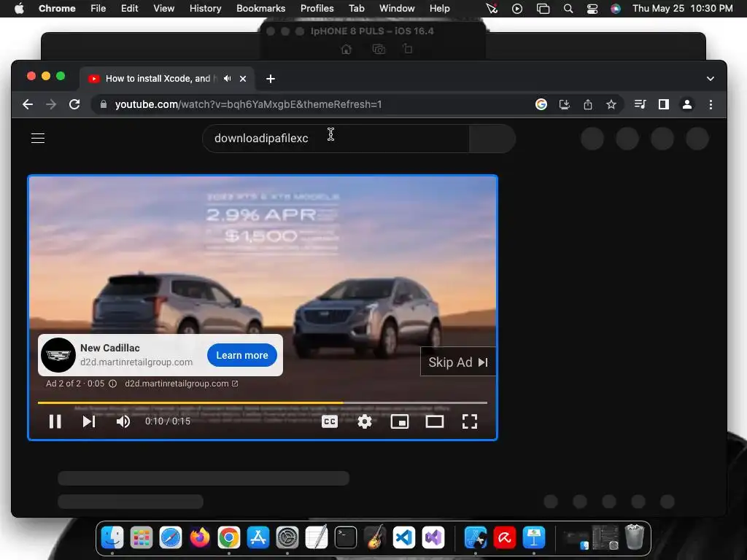Open Launchpad from the Dock

pyautogui.click(x=142, y=537)
